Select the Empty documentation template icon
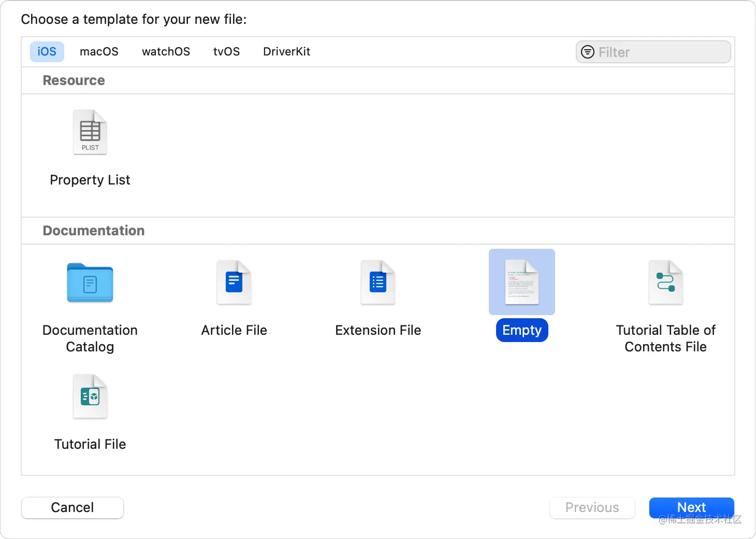Image resolution: width=756 pixels, height=539 pixels. tap(522, 282)
